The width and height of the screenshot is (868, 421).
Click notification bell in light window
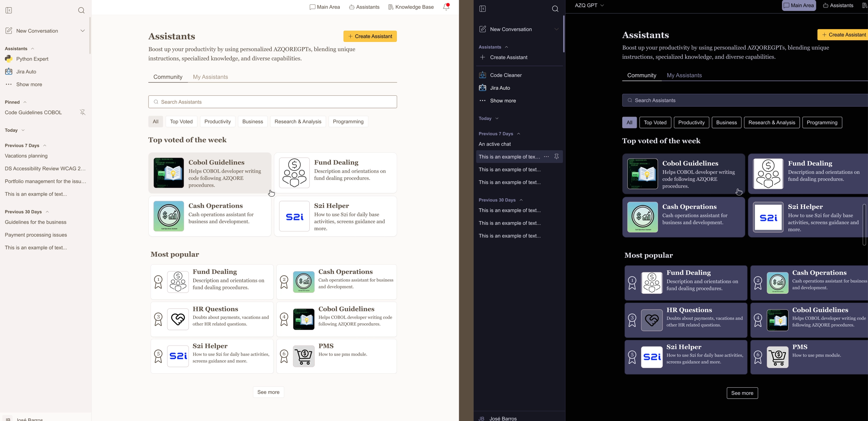coord(446,7)
